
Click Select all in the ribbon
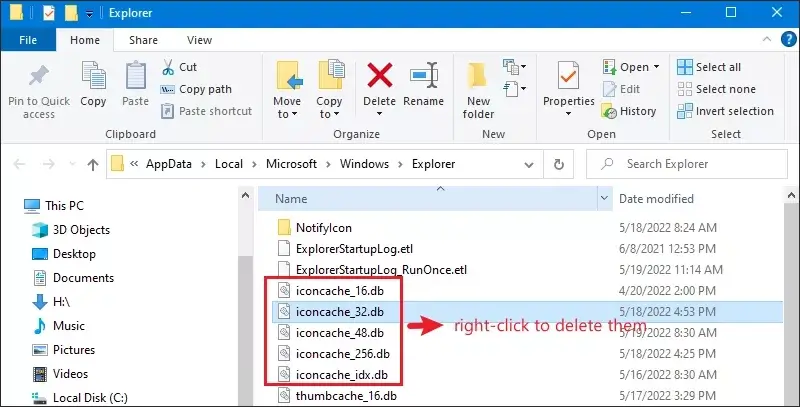tap(709, 67)
